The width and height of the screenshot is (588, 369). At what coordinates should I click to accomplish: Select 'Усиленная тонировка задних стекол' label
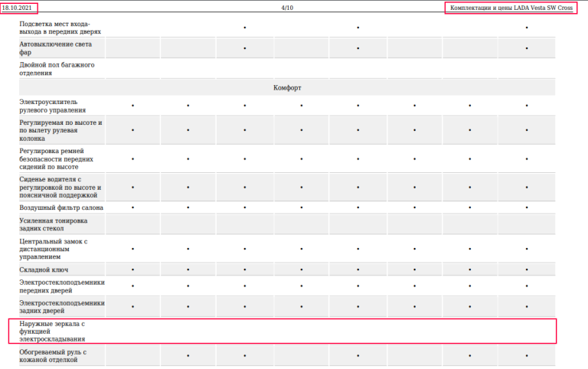click(54, 224)
